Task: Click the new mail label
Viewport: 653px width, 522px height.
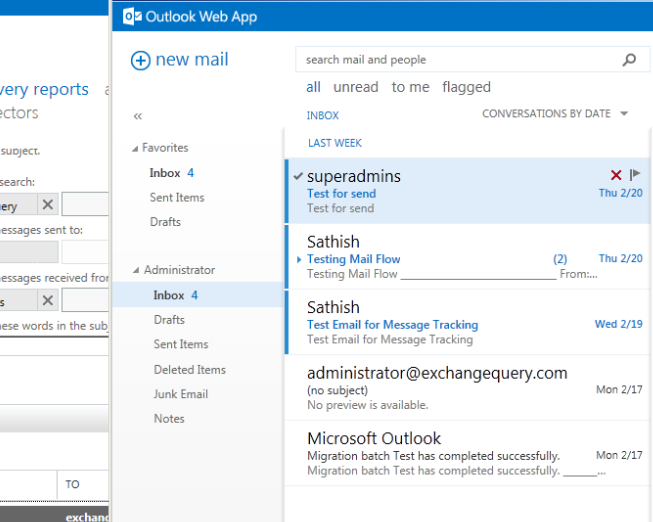Action: 192,60
